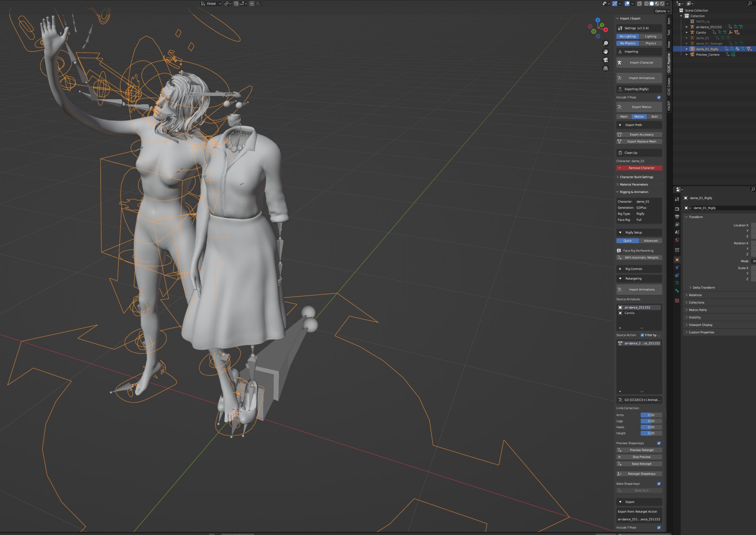Select wireframe viewport shading
The width and height of the screenshot is (756, 535).
(x=646, y=3)
